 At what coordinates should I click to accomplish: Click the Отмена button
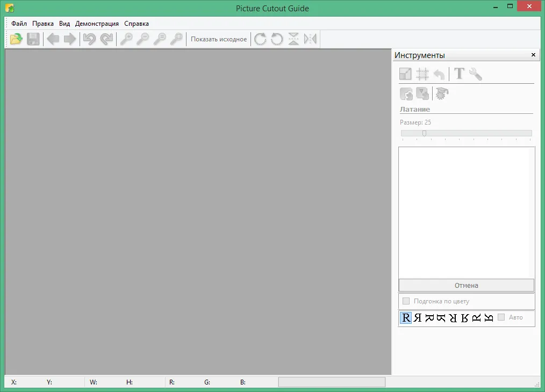tap(466, 285)
